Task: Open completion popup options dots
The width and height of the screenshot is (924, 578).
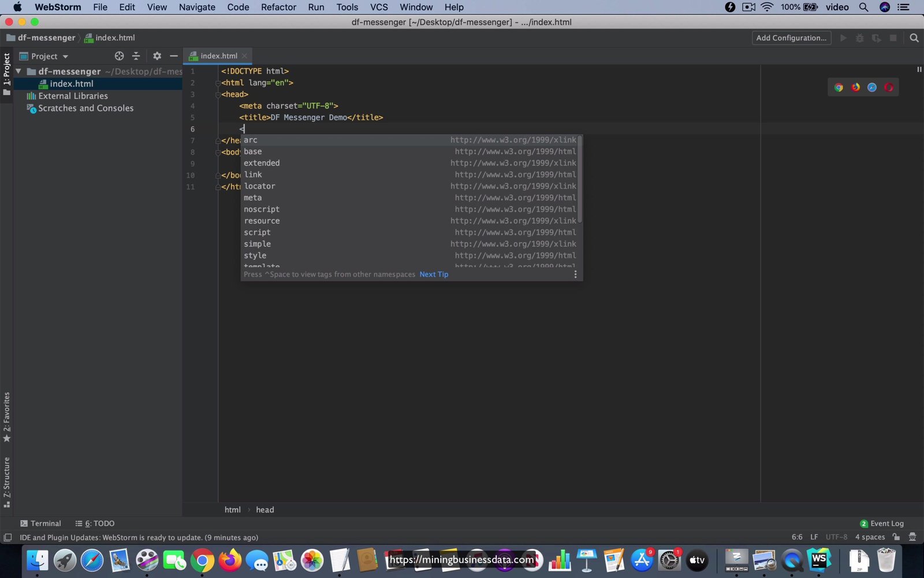Action: pos(575,275)
